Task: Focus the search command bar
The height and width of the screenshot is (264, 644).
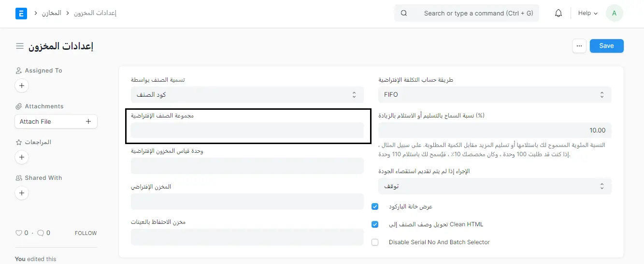Action: click(467, 14)
